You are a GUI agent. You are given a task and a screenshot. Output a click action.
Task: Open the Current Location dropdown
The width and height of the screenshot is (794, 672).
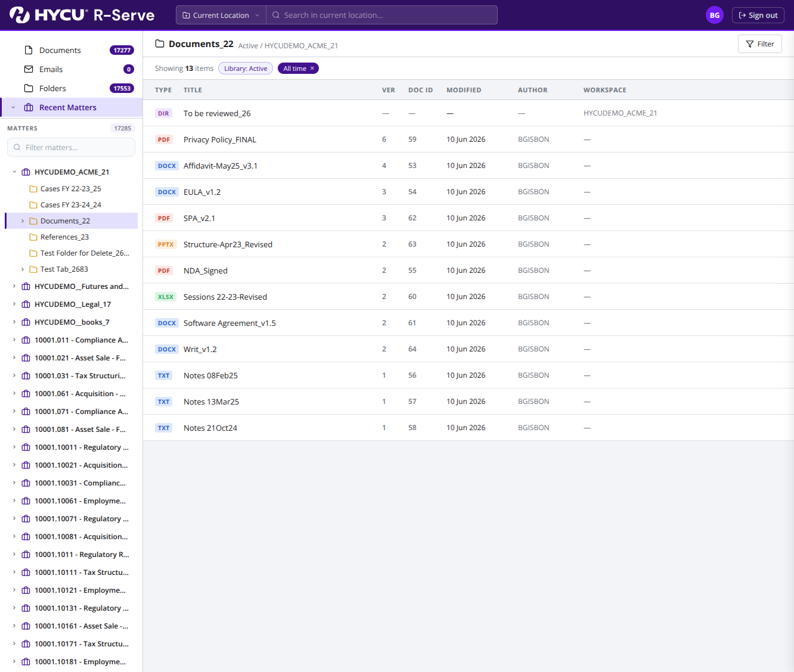point(221,15)
